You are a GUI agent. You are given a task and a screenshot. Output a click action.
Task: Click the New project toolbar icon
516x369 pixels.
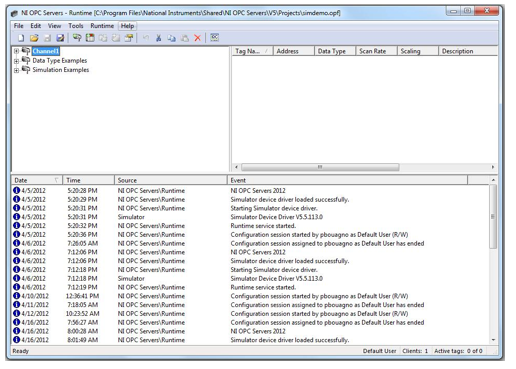point(21,38)
